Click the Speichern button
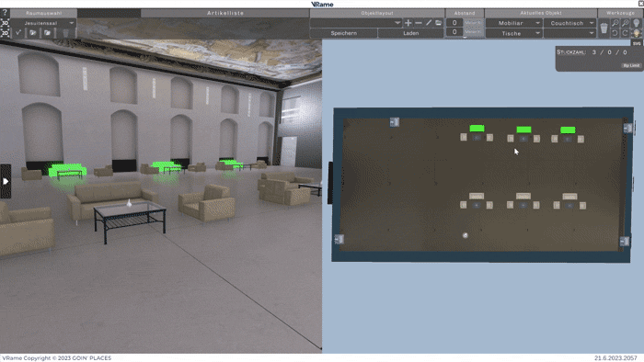644x362 pixels. tap(344, 33)
